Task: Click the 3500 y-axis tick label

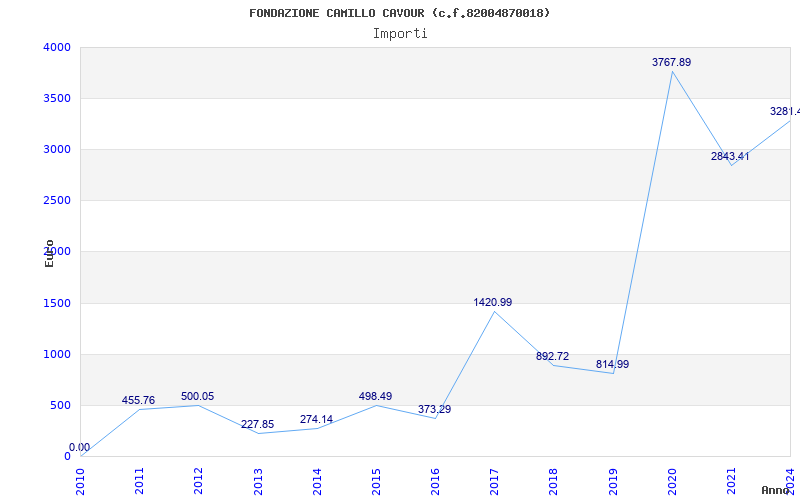Action: coord(57,98)
